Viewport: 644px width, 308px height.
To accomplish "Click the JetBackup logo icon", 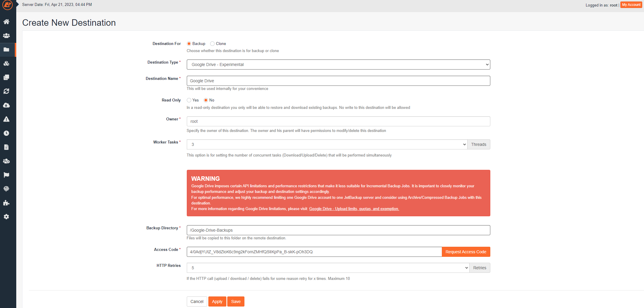I will [x=7, y=5].
